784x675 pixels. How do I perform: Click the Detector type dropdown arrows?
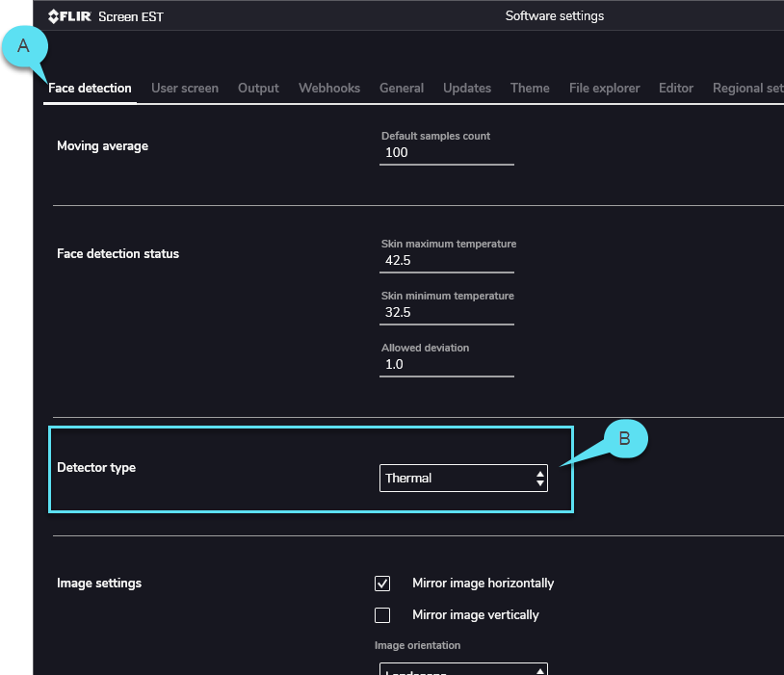(539, 479)
